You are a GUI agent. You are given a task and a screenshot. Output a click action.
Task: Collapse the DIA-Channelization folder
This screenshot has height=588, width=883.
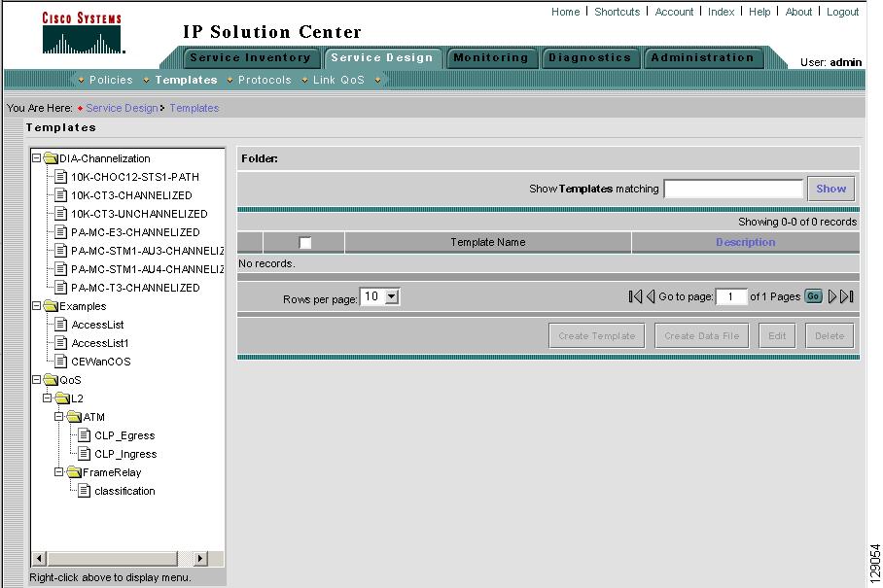coord(37,158)
